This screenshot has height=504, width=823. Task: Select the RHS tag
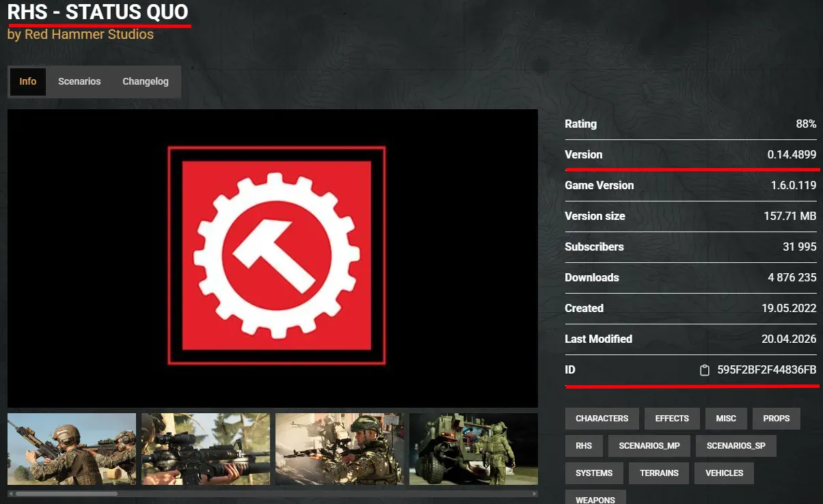(584, 446)
